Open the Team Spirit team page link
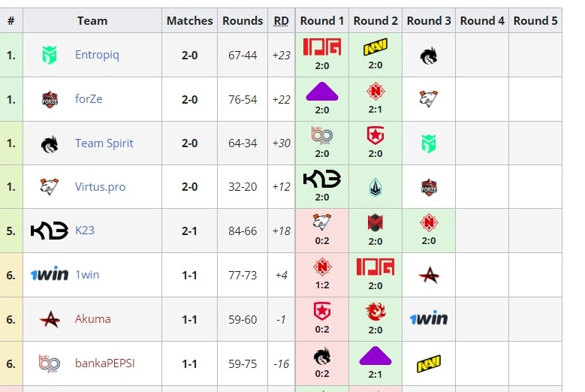Image resolution: width=585 pixels, height=392 pixels. [x=104, y=143]
